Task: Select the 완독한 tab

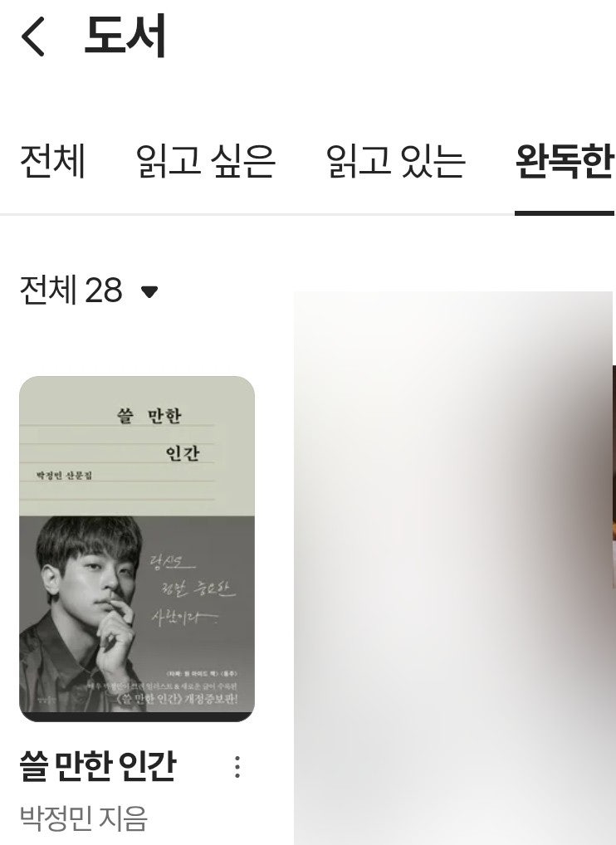Action: pyautogui.click(x=565, y=160)
